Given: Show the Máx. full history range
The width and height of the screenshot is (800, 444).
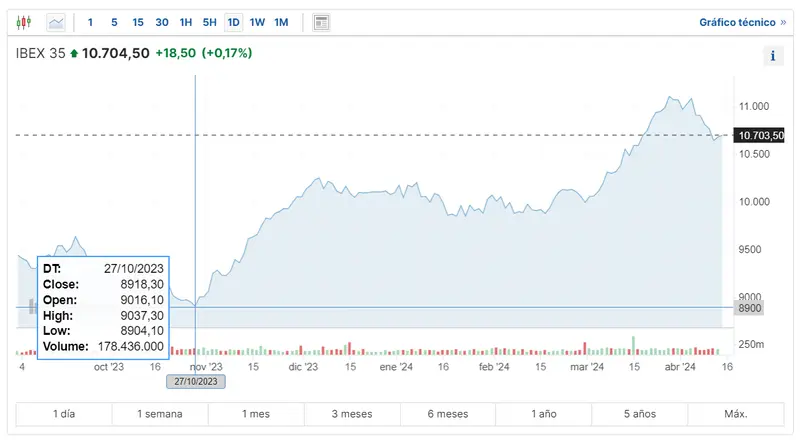Looking at the screenshot, I should (736, 414).
